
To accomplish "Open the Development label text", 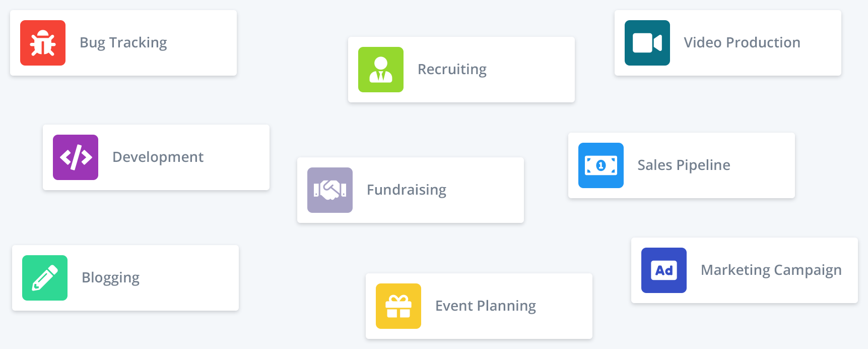I will click(x=158, y=157).
